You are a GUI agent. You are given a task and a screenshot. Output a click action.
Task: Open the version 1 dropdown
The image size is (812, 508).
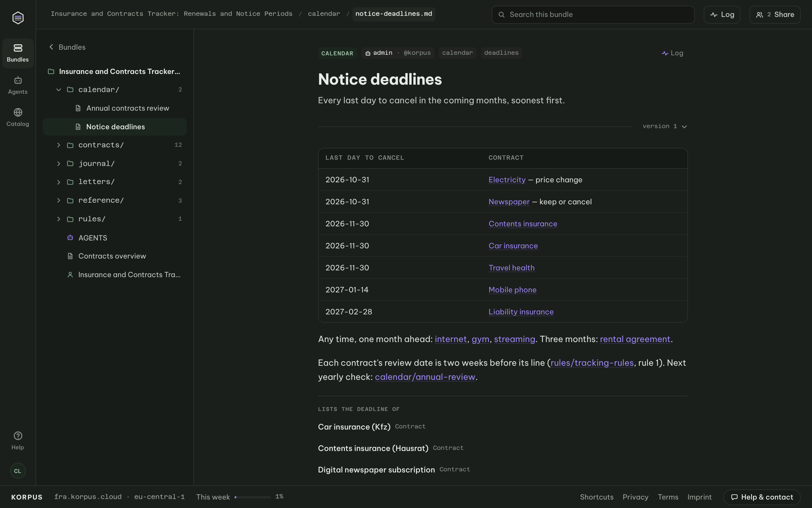665,126
